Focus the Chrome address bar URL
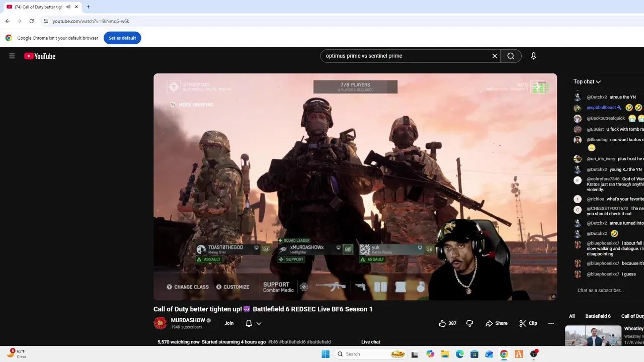This screenshot has height=362, width=644. [x=91, y=21]
